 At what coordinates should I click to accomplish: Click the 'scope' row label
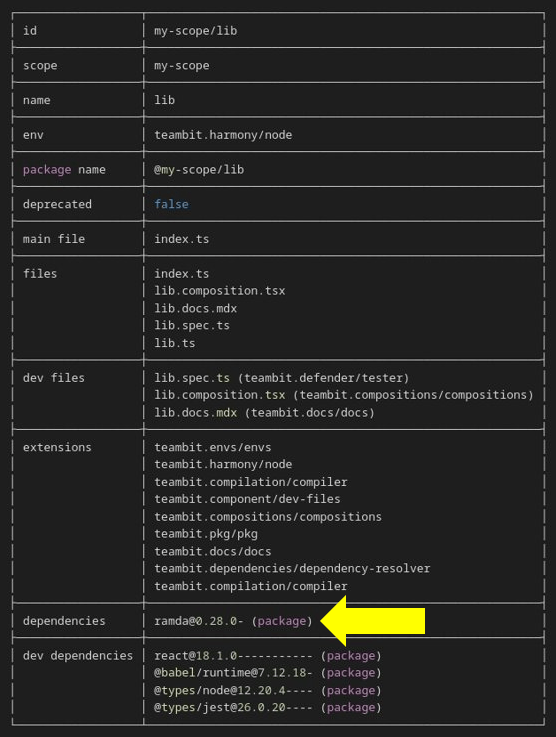click(x=40, y=66)
